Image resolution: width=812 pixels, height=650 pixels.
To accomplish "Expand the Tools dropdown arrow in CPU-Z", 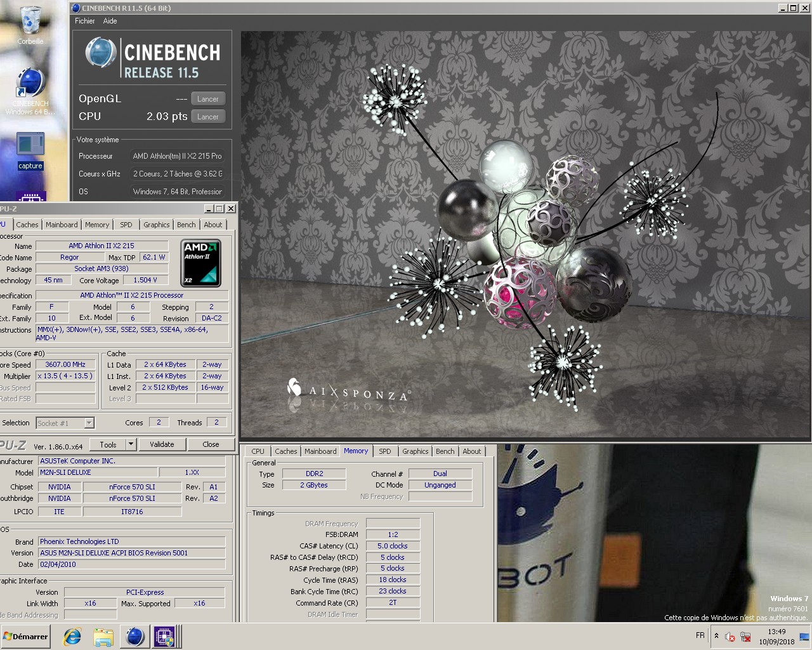I will pos(131,444).
